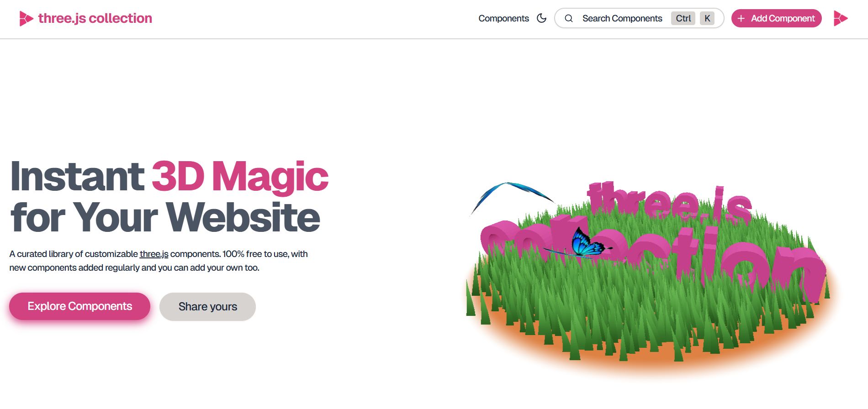
Task: Click the K shortcut key badge
Action: pyautogui.click(x=707, y=18)
